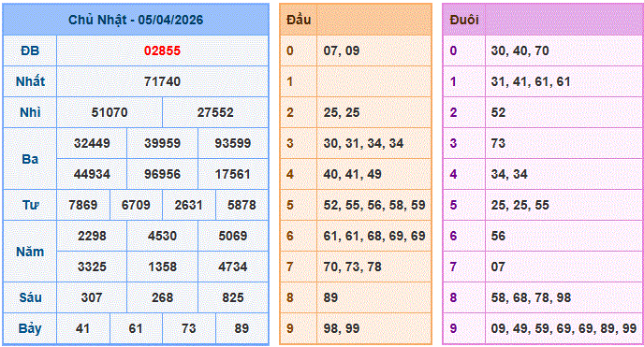Select Đuôi row 4 values 34, 34
The height and width of the screenshot is (347, 644).
[x=509, y=174]
